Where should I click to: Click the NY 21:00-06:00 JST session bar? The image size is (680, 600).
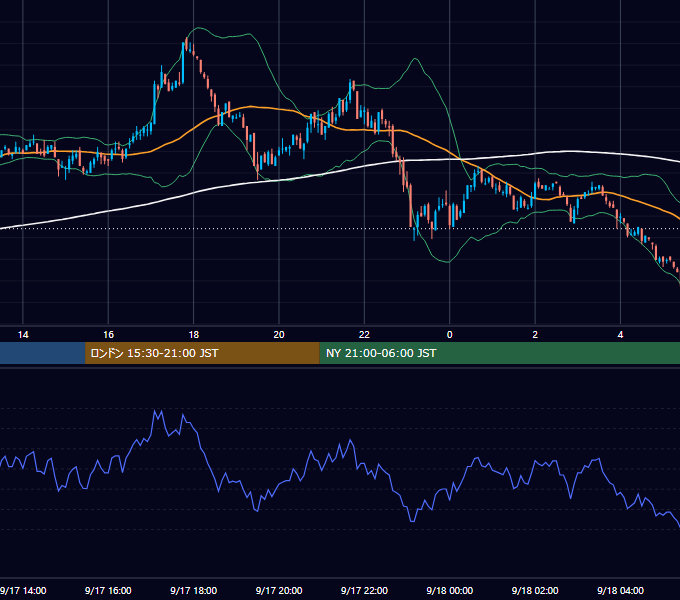click(x=500, y=353)
